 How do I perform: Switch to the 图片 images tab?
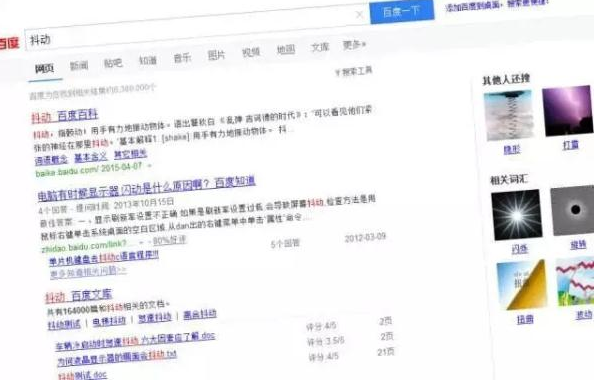coord(216,55)
